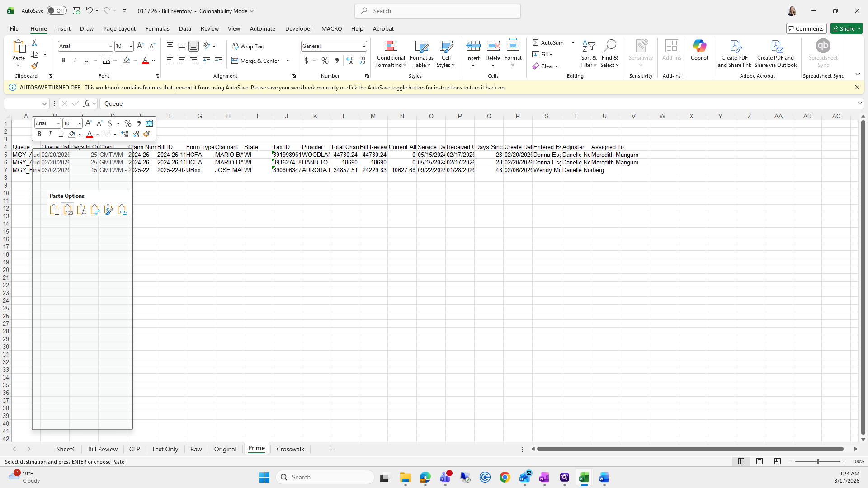The height and width of the screenshot is (488, 868).
Task: Switch to the Crosswalk sheet tab
Action: pos(290,449)
